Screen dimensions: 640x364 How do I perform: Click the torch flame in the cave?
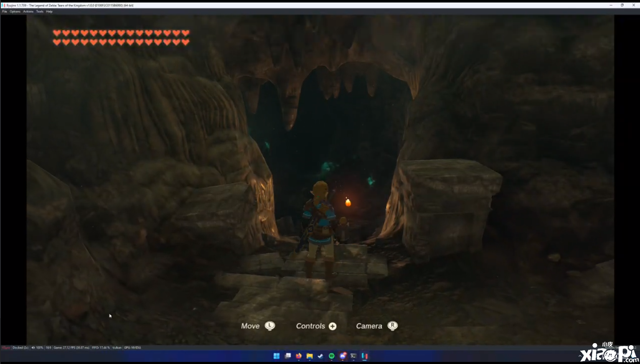click(x=348, y=202)
